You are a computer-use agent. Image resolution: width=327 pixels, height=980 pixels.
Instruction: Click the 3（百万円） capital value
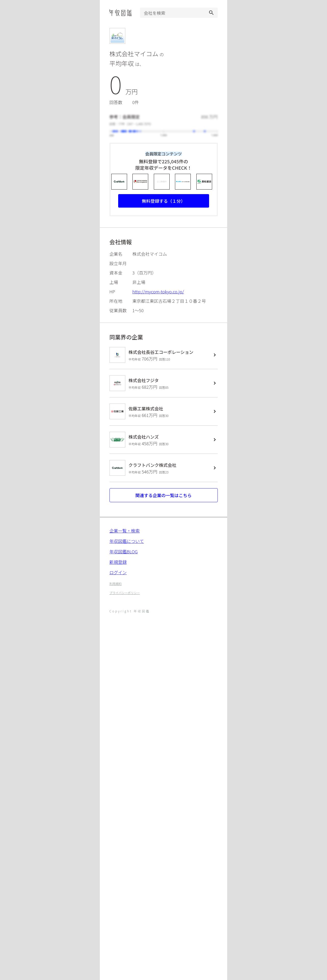click(144, 273)
